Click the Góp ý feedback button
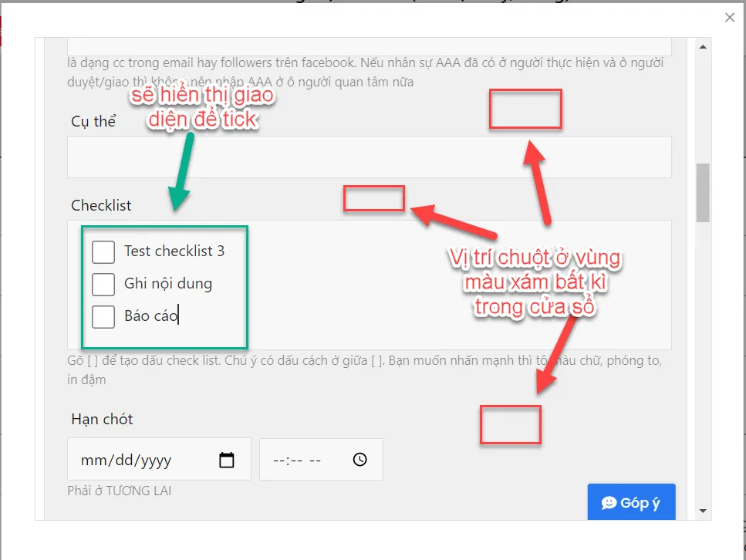The height and width of the screenshot is (560, 746). (631, 502)
